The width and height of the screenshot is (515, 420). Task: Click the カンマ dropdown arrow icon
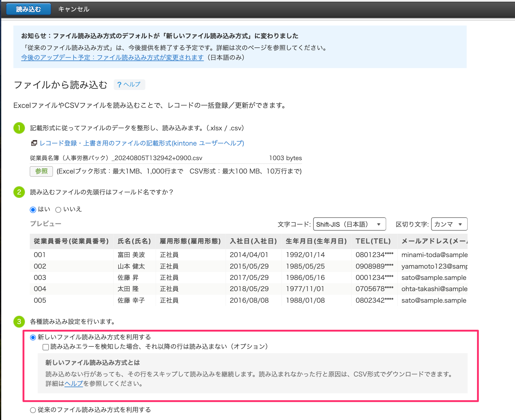pyautogui.click(x=460, y=224)
